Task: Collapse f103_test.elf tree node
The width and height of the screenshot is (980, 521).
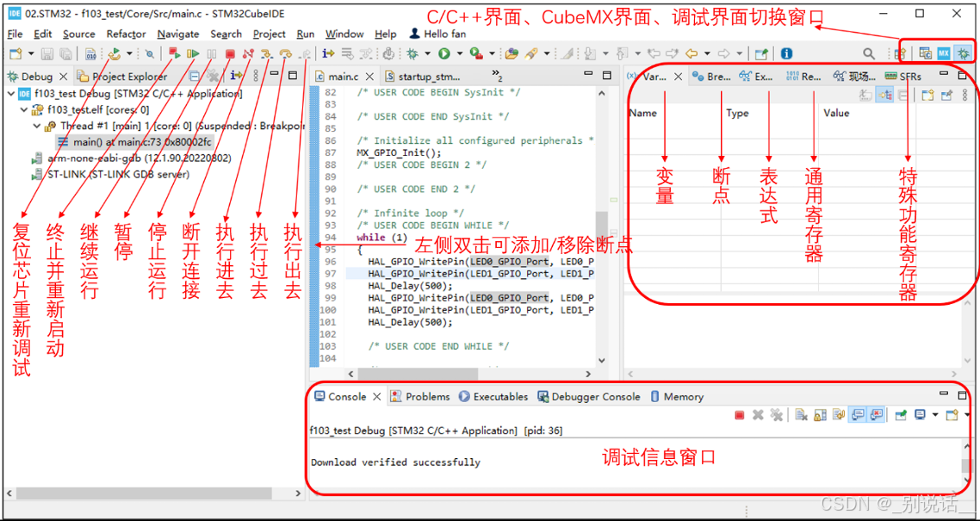Action: pos(23,110)
